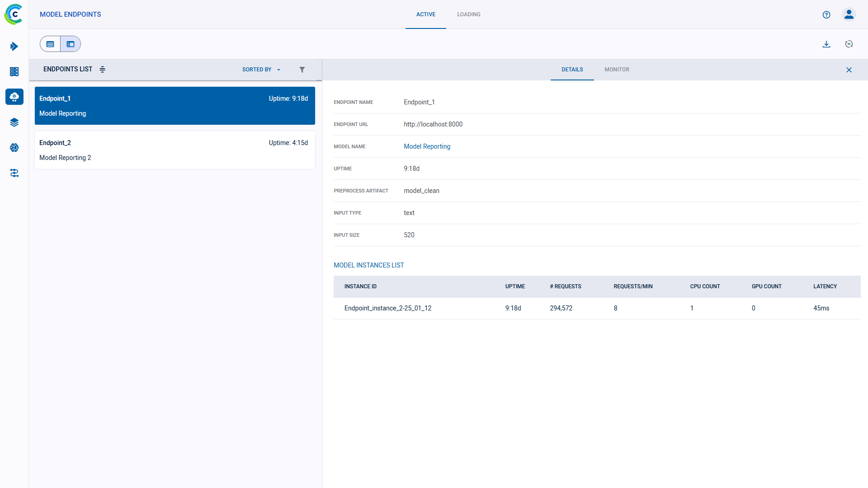Open the Pipelines icon in the sidebar
This screenshot has height=488, width=868.
click(x=14, y=173)
